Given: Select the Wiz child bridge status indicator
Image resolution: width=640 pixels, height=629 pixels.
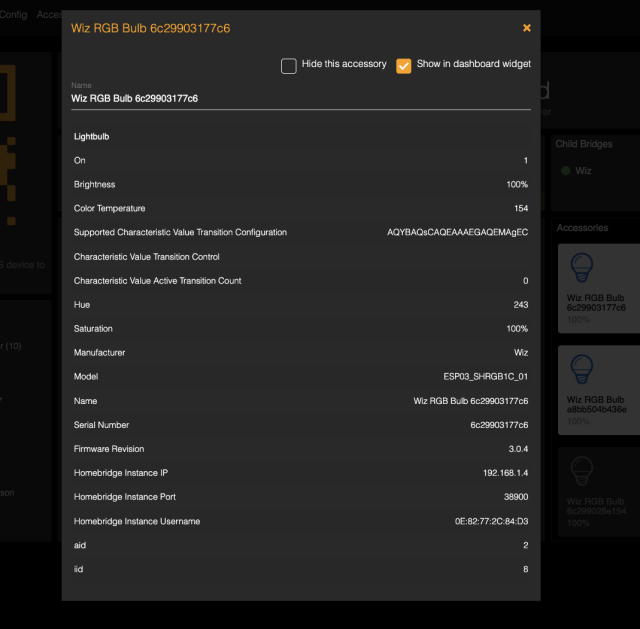Looking at the screenshot, I should coord(565,171).
